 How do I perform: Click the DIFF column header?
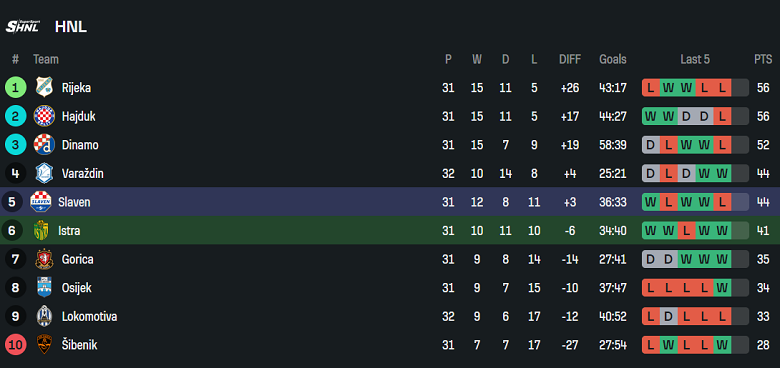[x=570, y=60]
